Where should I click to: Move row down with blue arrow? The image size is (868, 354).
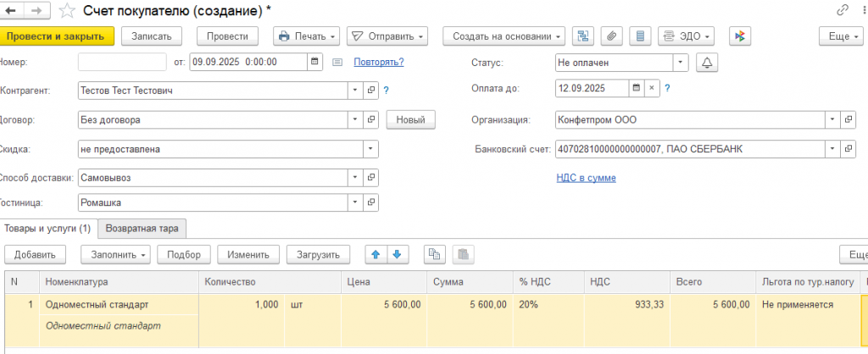397,254
